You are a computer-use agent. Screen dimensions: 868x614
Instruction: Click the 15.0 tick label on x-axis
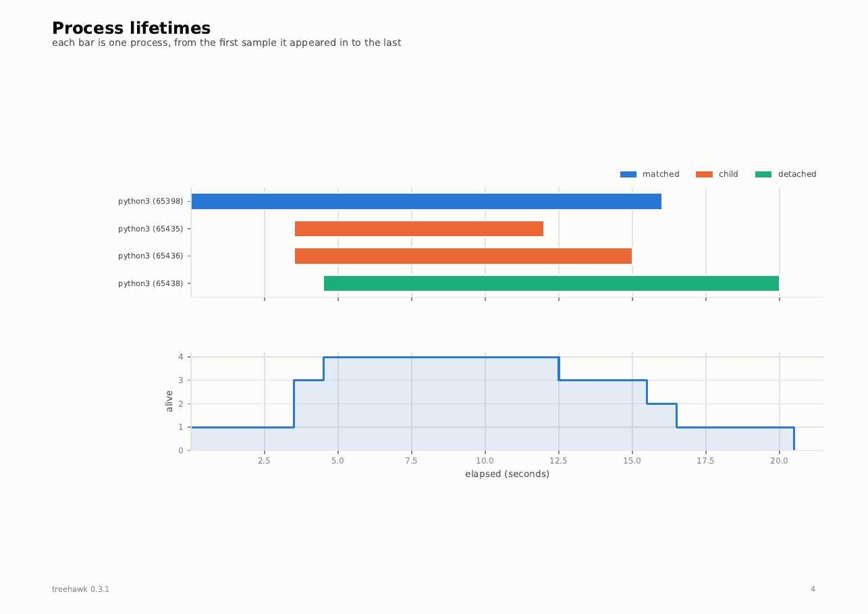pos(632,461)
